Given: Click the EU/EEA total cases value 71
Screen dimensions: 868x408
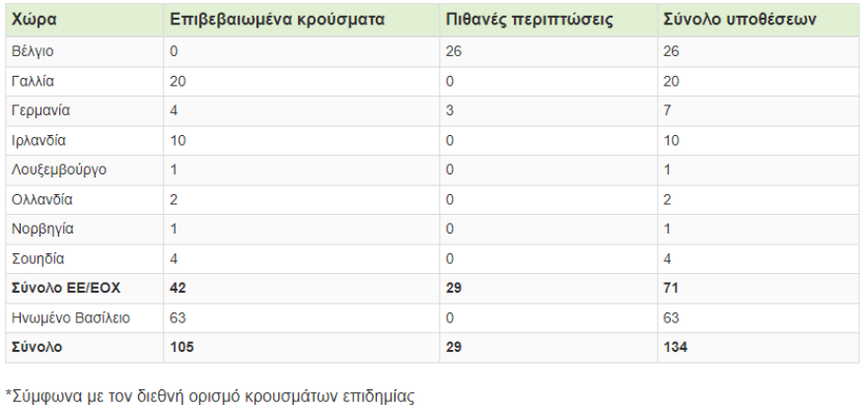Looking at the screenshot, I should pyautogui.click(x=674, y=288).
